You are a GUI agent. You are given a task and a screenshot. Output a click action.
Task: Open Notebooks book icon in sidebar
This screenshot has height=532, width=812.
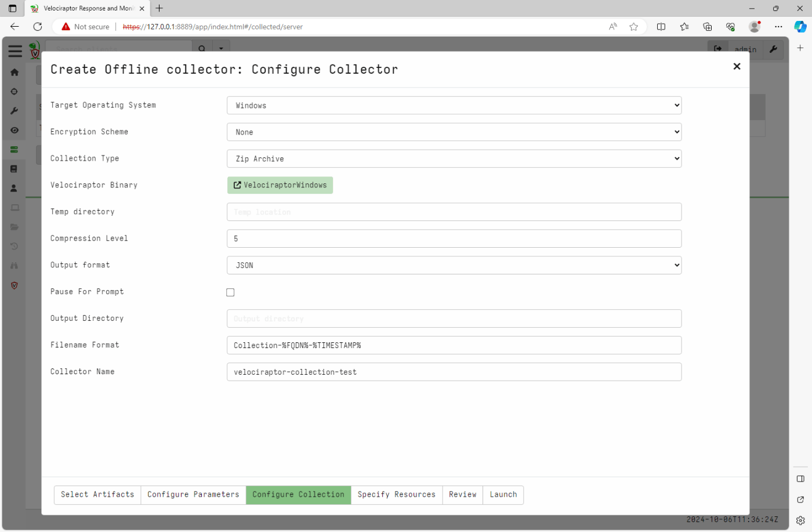tap(14, 169)
